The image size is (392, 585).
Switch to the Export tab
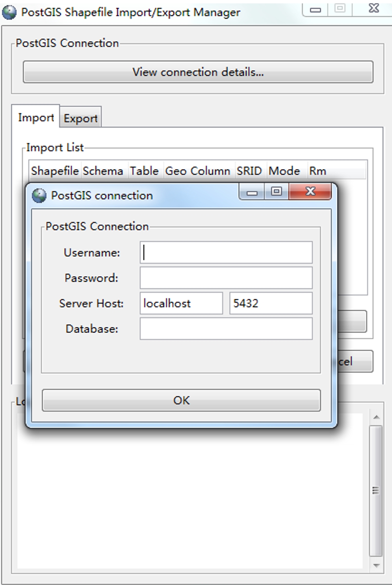(81, 118)
